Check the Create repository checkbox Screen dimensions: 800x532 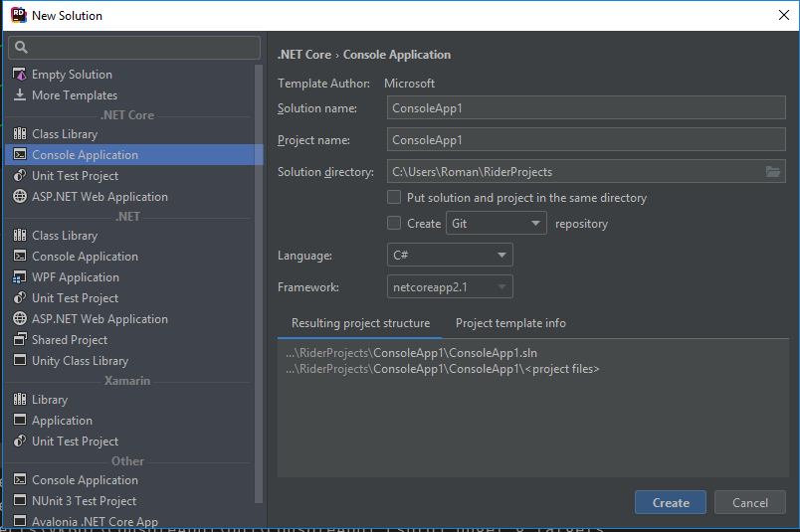point(395,224)
